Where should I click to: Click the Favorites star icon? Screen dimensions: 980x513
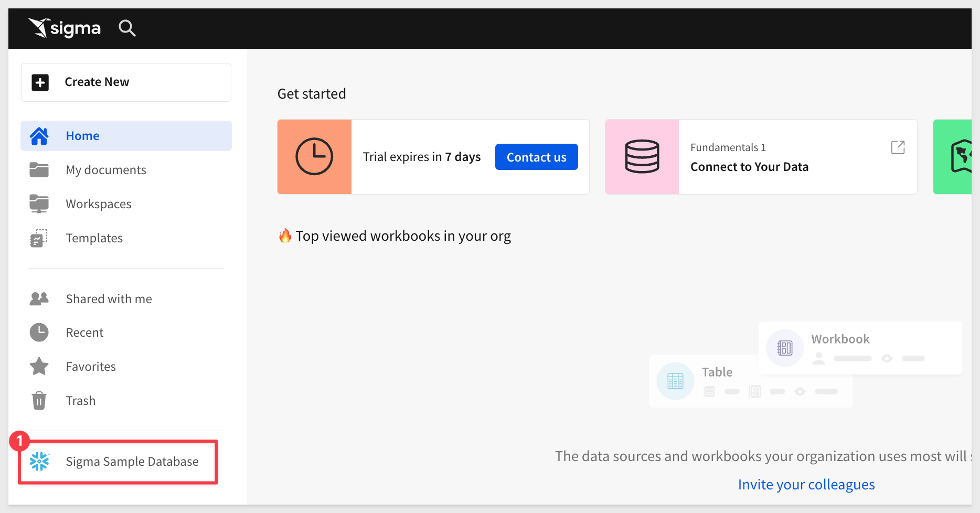click(39, 367)
